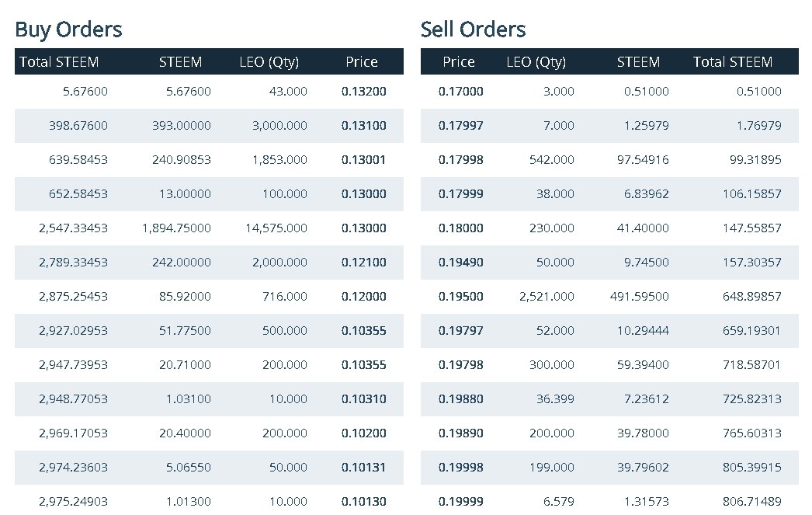Select buy price 0.12100
This screenshot has height=515, width=812.
click(x=363, y=263)
